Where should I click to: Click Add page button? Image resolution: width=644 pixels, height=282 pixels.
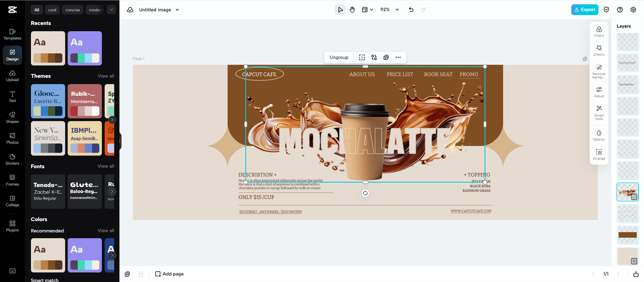point(170,274)
